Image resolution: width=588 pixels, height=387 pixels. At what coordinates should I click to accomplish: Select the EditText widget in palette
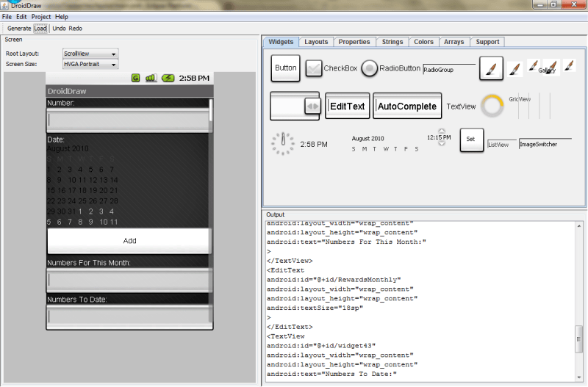(x=347, y=106)
